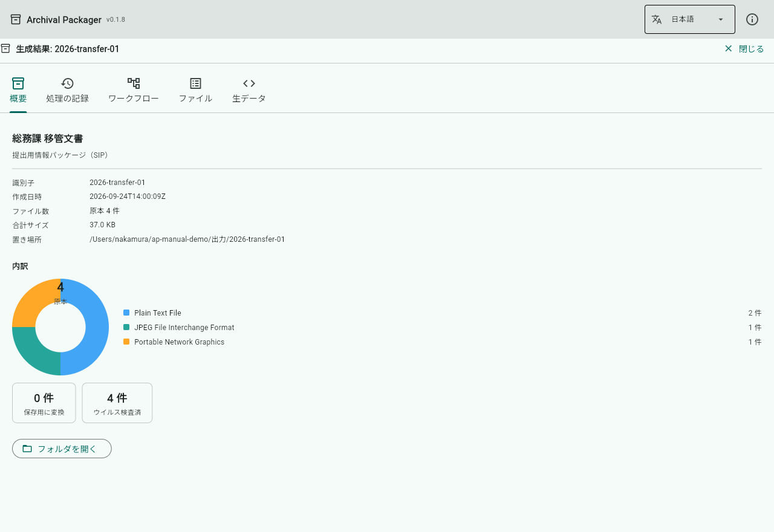774x532 pixels.
Task: Click the 37.0 KB total size value
Action: pyautogui.click(x=102, y=225)
